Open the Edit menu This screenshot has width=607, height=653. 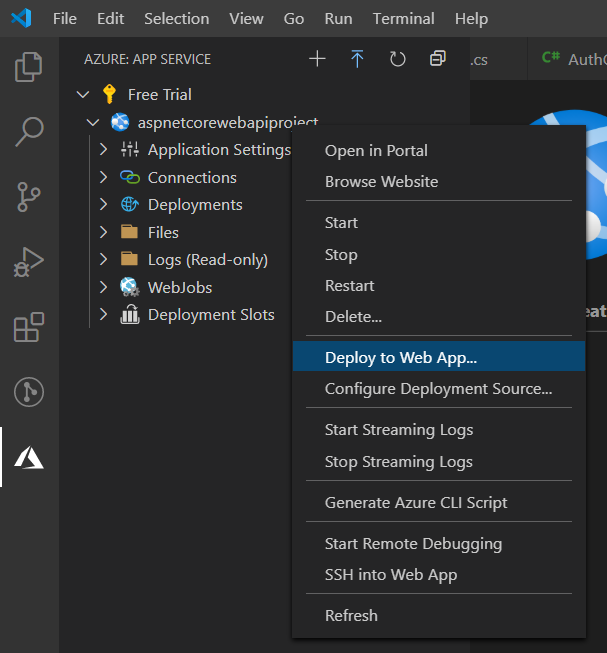[x=110, y=19]
